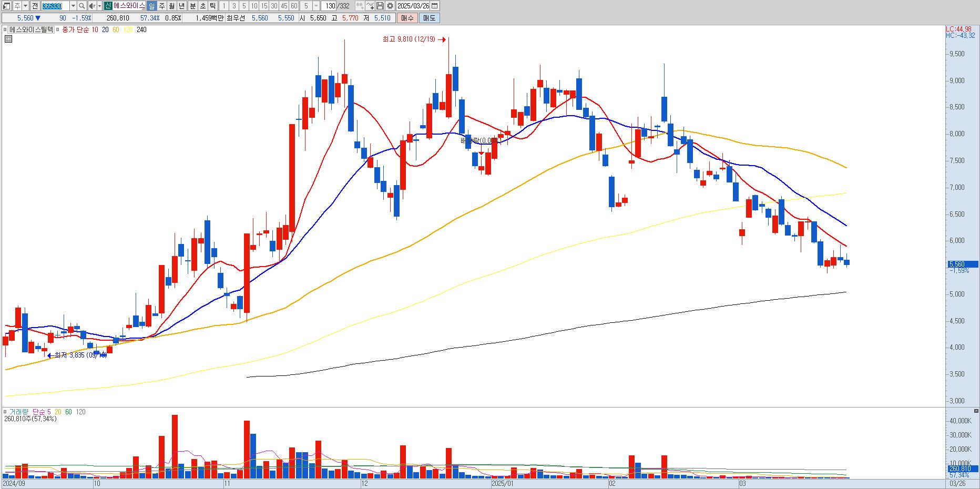980x489 pixels.
Task: Open the chart settings gear icon
Action: pos(390,6)
